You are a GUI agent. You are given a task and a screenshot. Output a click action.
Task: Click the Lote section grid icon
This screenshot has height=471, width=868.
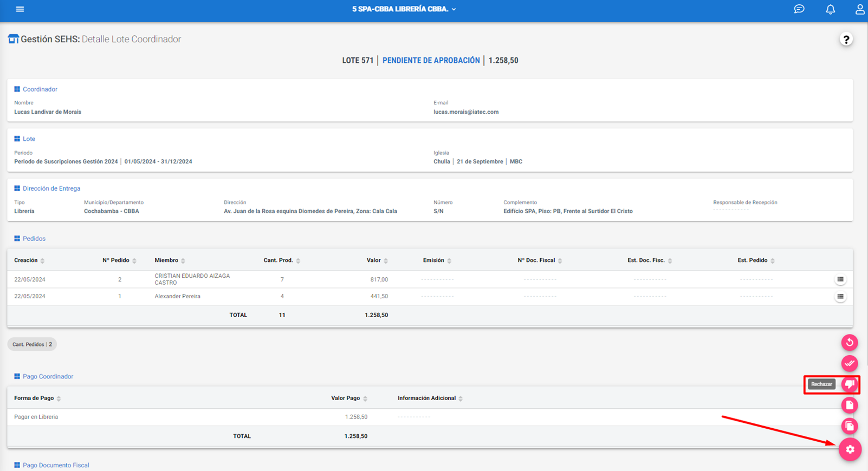point(17,139)
